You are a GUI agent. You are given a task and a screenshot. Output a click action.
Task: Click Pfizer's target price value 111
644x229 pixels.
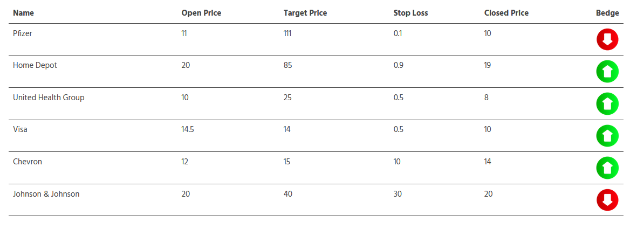click(x=287, y=33)
